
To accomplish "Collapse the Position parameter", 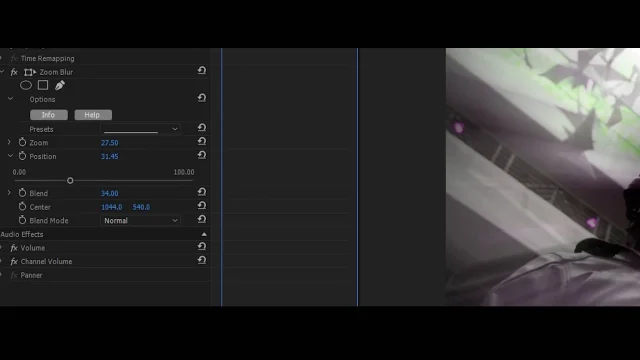I will click(10, 156).
